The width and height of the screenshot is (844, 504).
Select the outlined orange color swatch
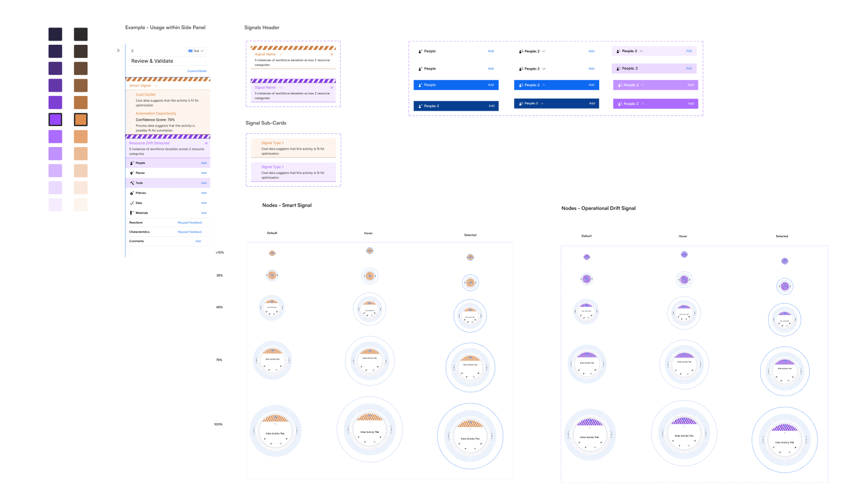pos(81,120)
